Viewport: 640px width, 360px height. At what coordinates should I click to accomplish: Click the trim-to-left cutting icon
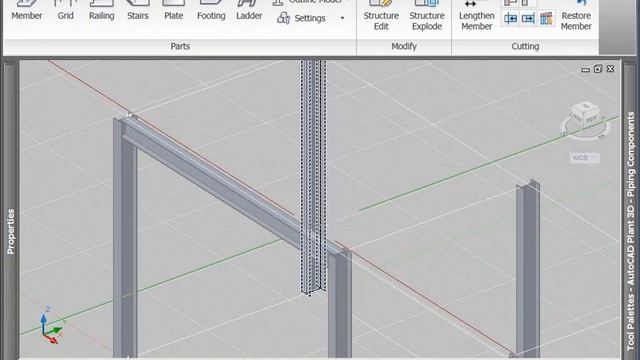(x=510, y=18)
